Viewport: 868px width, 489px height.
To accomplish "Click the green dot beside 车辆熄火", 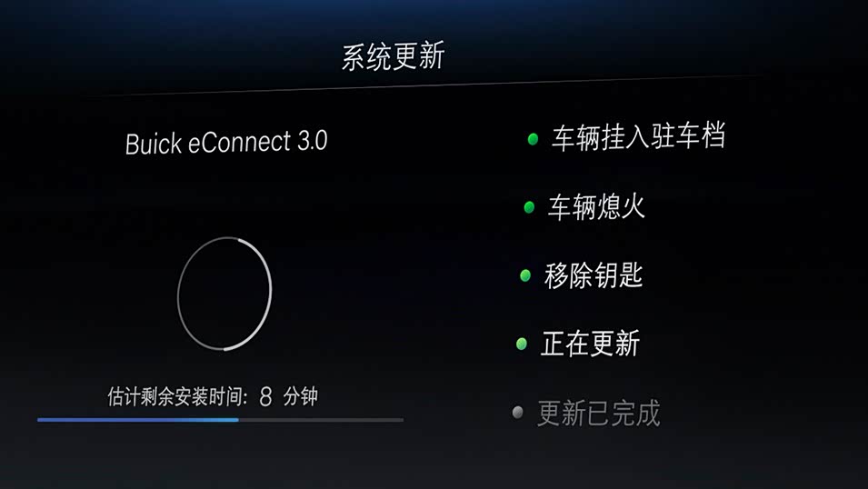I will click(529, 207).
